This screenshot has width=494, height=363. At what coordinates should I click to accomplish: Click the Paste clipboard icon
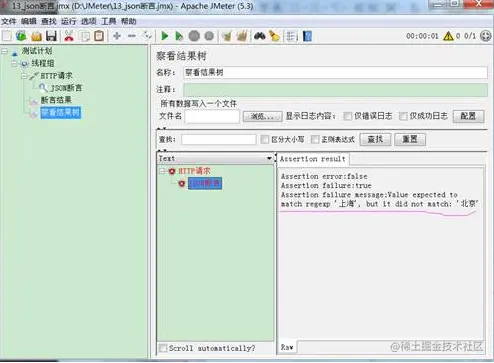(99, 36)
